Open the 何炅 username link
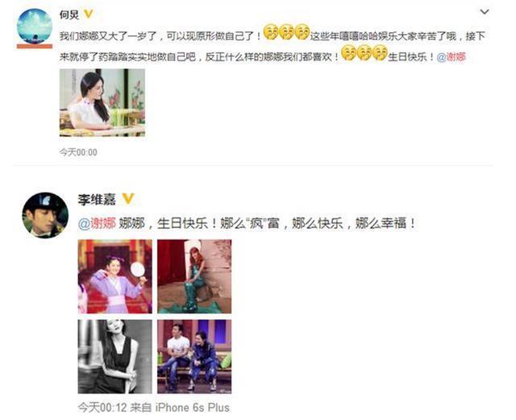This screenshot has width=516, height=420. tap(69, 15)
